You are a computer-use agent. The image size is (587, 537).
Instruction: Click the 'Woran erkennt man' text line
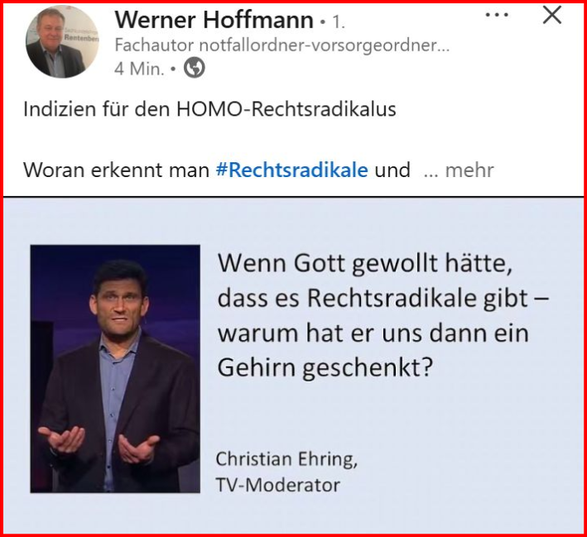click(x=116, y=170)
